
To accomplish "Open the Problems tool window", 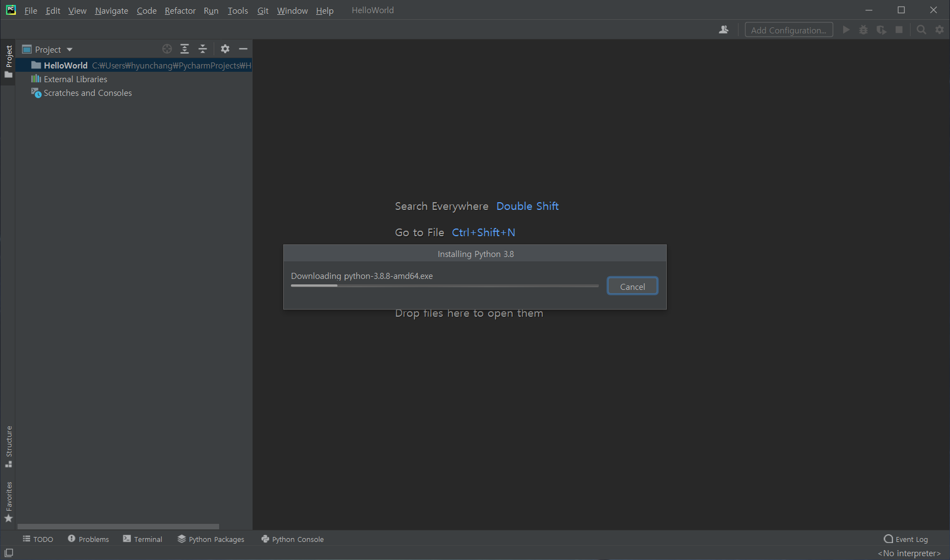I will (x=88, y=539).
